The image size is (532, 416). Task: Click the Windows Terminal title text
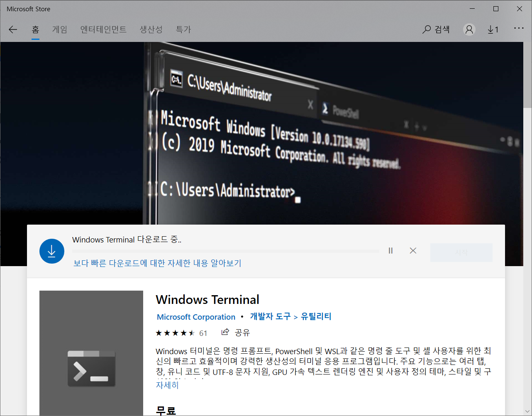pyautogui.click(x=207, y=300)
